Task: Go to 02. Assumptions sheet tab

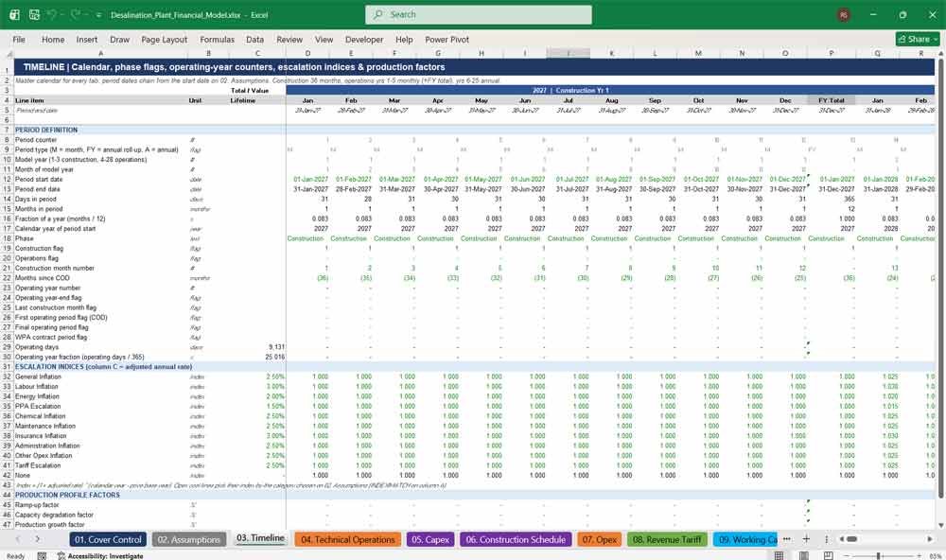Action: coord(189,539)
